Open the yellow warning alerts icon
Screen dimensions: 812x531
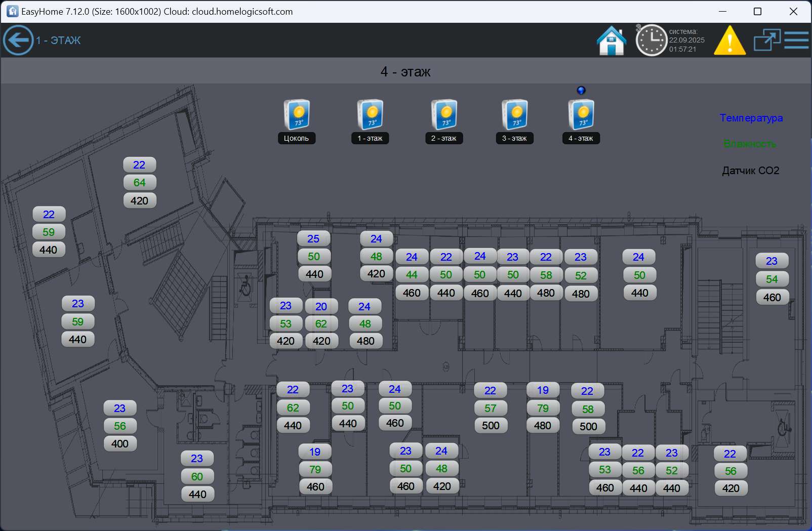pos(729,40)
